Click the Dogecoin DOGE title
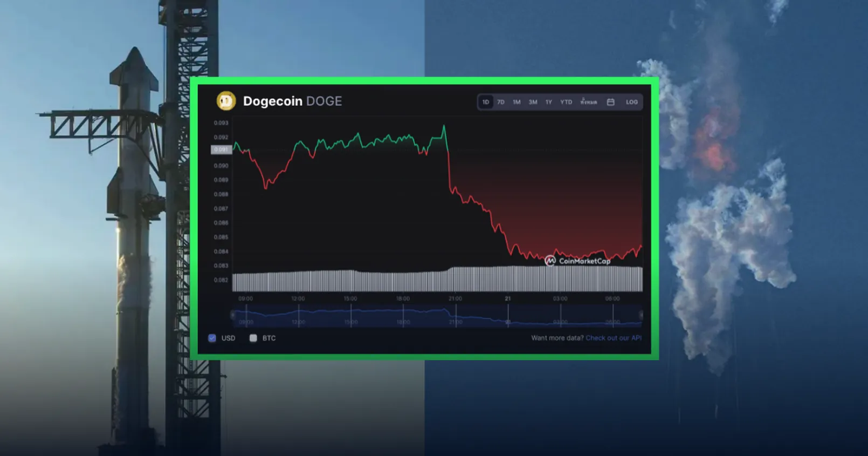 292,101
